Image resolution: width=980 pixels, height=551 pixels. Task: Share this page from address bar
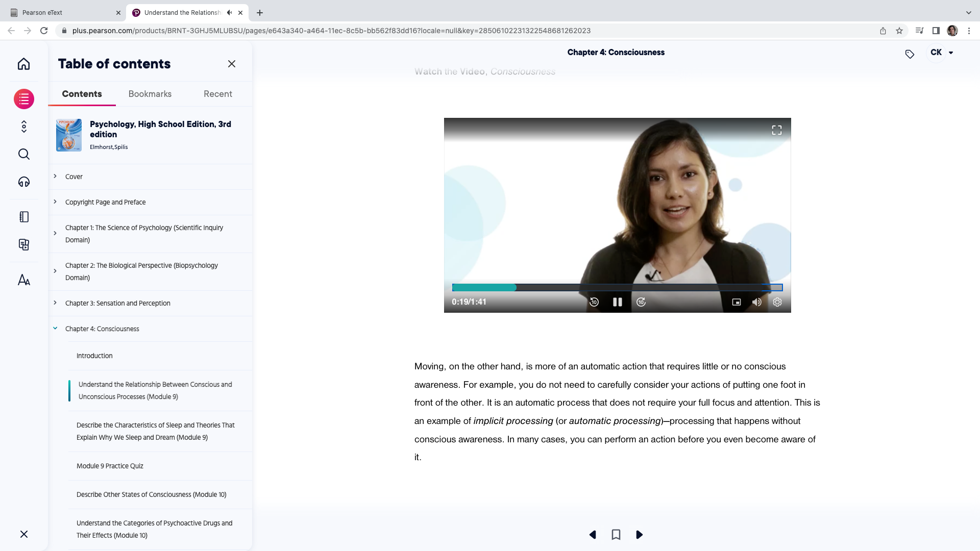point(883,31)
